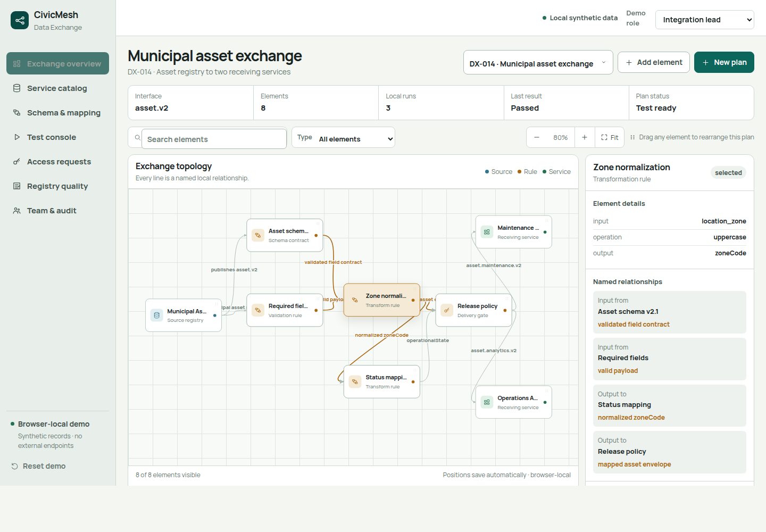Go to Service catalog

click(57, 88)
